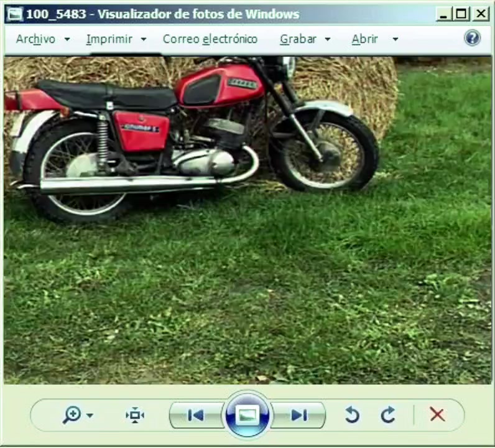Open the Grabar menu
The width and height of the screenshot is (495, 448).
pos(298,39)
